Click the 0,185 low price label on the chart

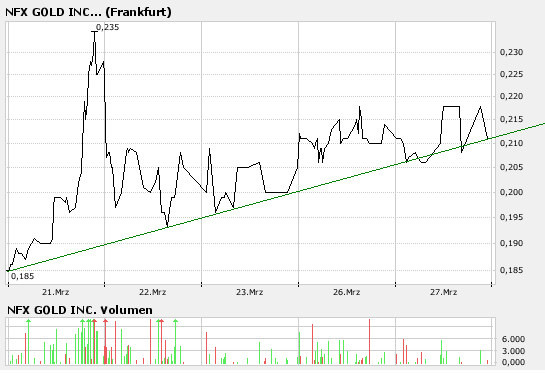coord(23,276)
